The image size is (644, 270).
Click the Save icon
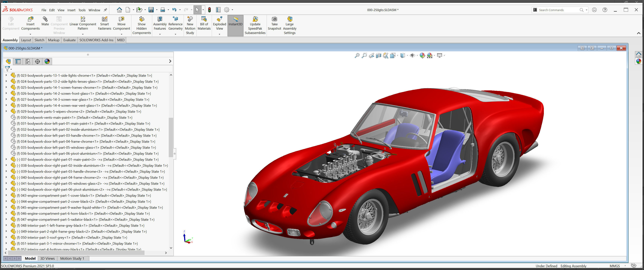coord(151,10)
